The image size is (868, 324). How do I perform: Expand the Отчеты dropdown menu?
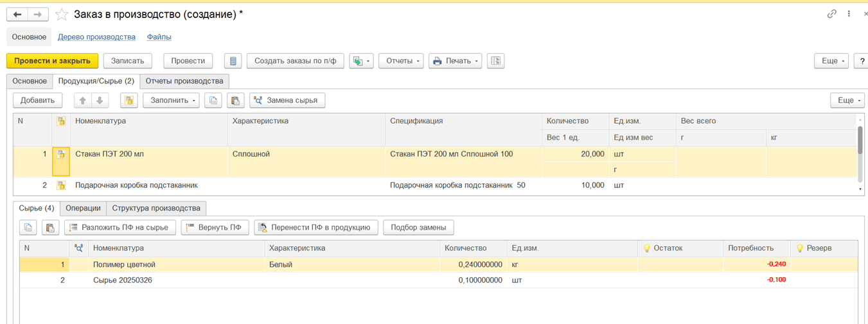pyautogui.click(x=400, y=61)
